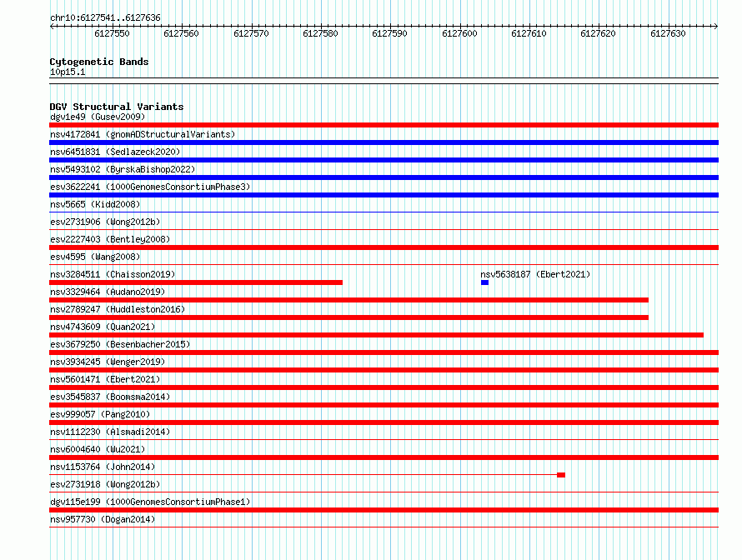Click ruler position 6127610
The width and height of the screenshot is (742, 560).
coord(529,33)
